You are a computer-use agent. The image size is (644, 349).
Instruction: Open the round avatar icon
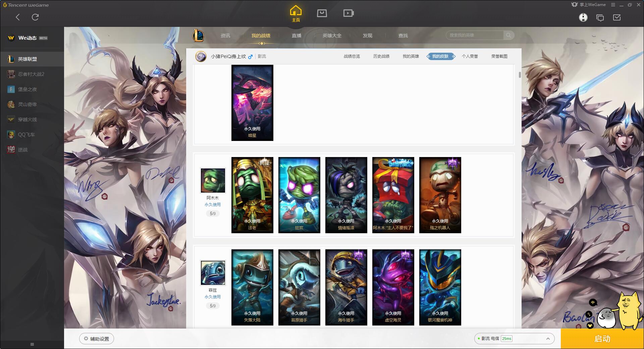tap(583, 17)
